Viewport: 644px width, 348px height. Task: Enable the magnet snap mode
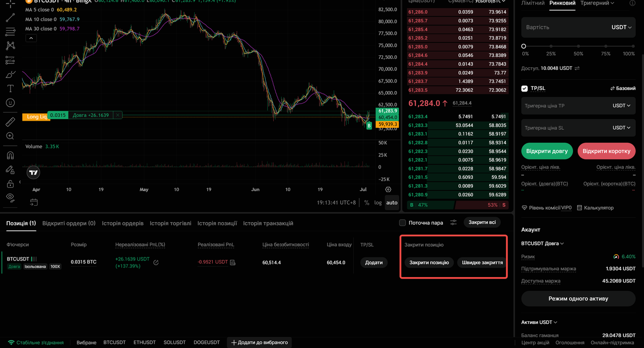pyautogui.click(x=10, y=155)
